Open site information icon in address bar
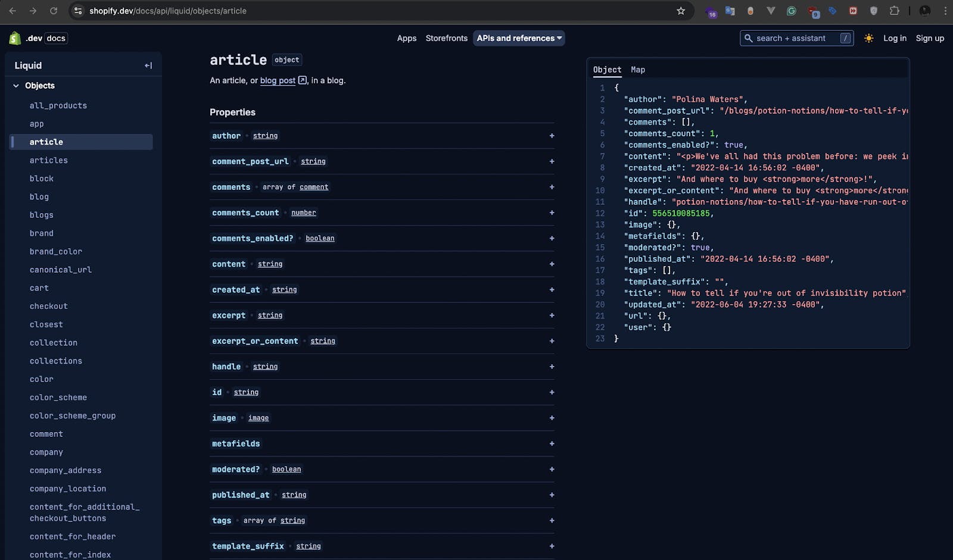The width and height of the screenshot is (953, 560). pyautogui.click(x=78, y=11)
